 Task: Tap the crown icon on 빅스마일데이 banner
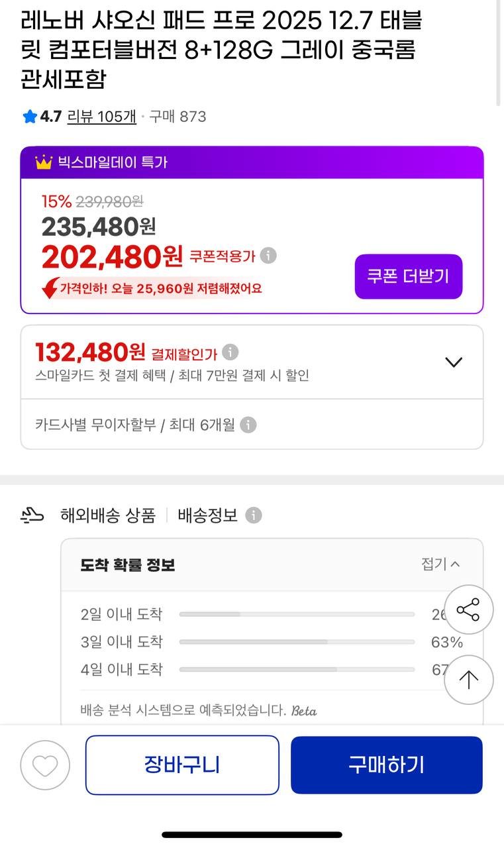click(x=44, y=162)
